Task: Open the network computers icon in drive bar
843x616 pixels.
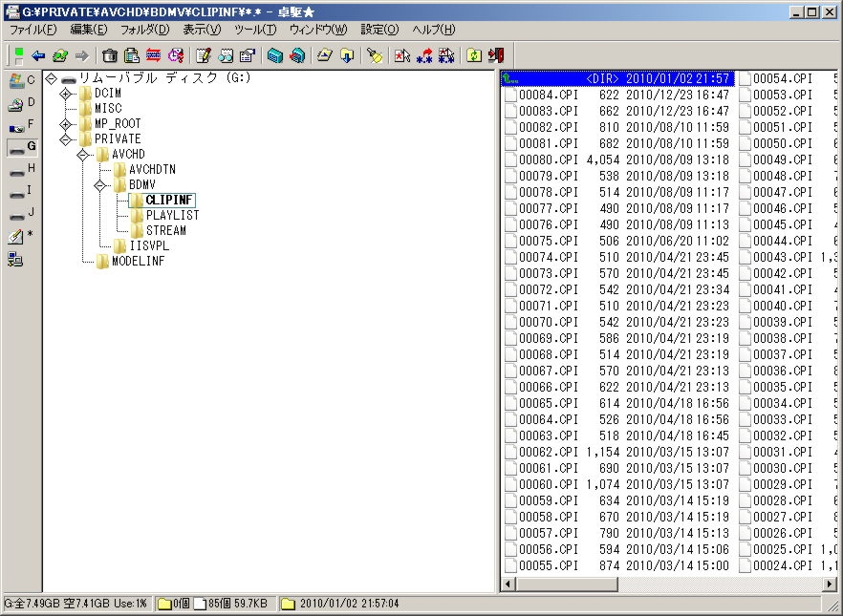Action: (x=15, y=258)
